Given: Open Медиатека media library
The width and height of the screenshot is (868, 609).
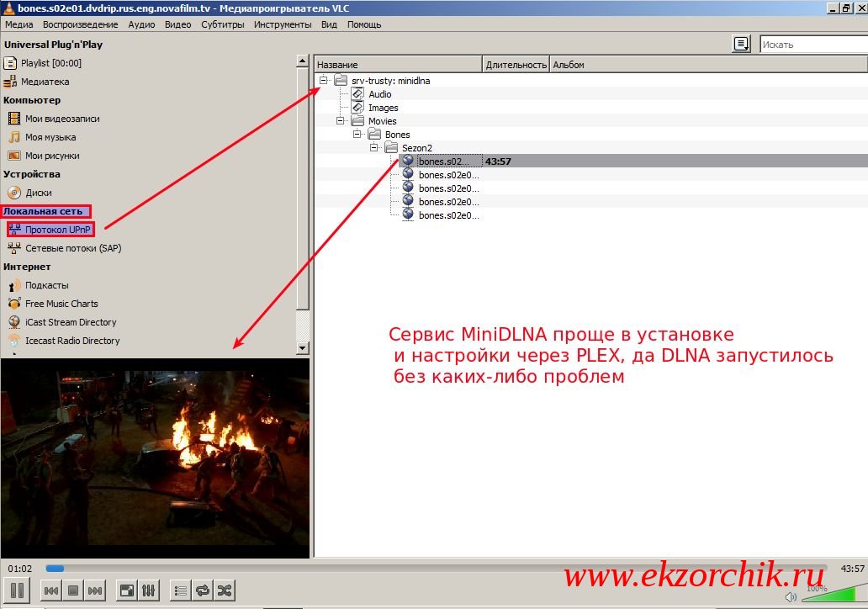Looking at the screenshot, I should [x=45, y=82].
